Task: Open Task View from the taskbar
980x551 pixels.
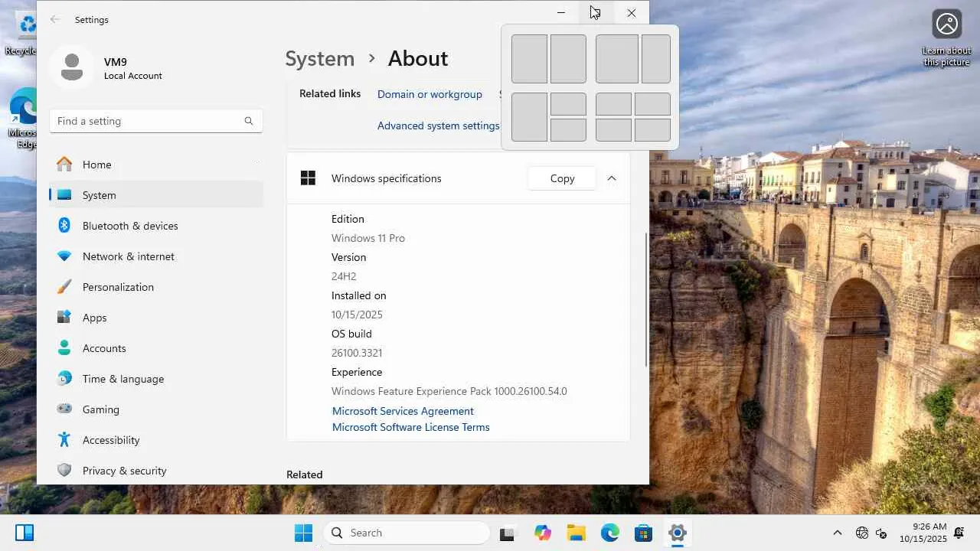Action: (x=507, y=533)
